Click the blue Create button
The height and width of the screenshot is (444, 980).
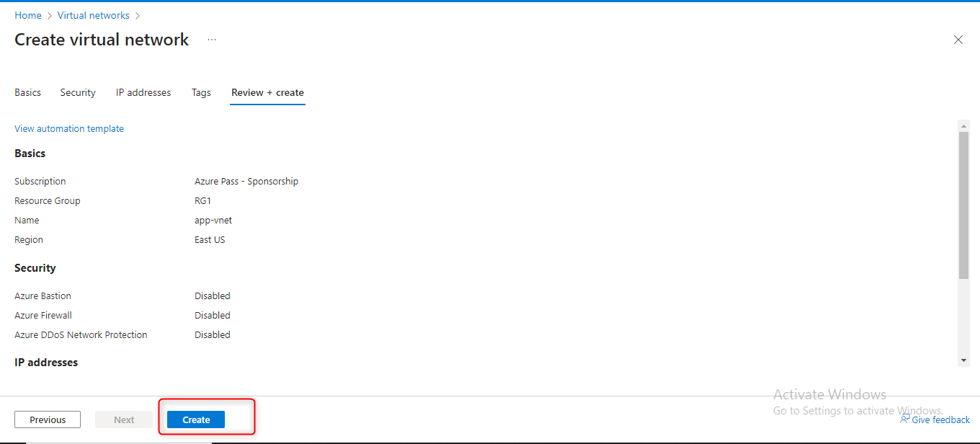[x=196, y=419]
